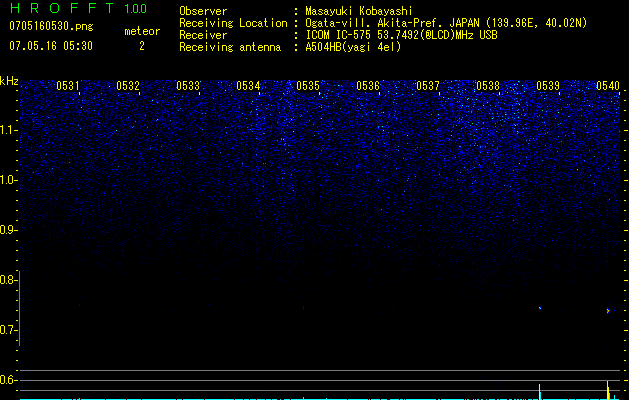The height and width of the screenshot is (400, 629).
Task: Select the antenna value A504HB(yagi 4el)
Action: [353, 47]
